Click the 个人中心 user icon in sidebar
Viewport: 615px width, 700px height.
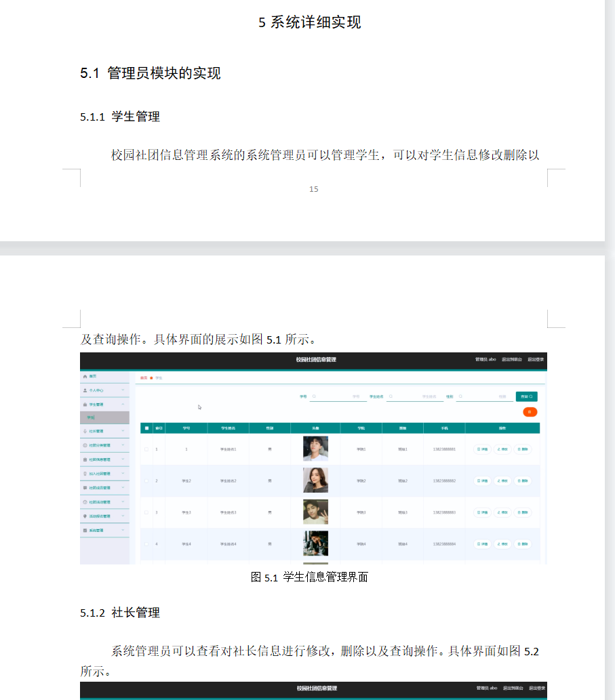[84, 390]
